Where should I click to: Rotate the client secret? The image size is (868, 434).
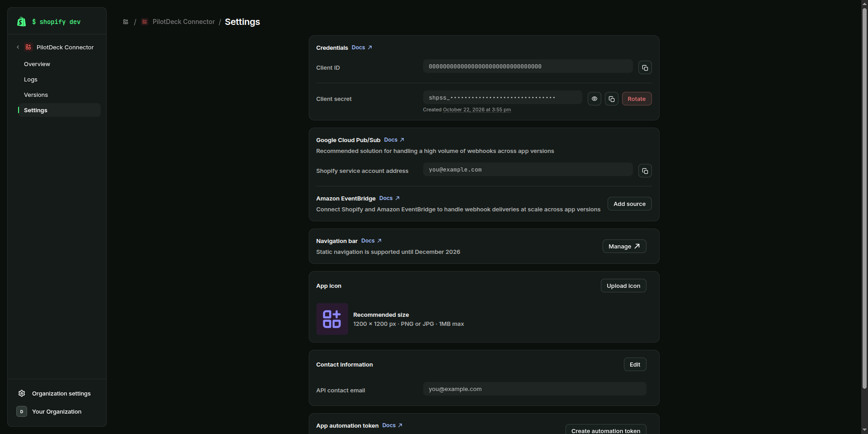637,99
